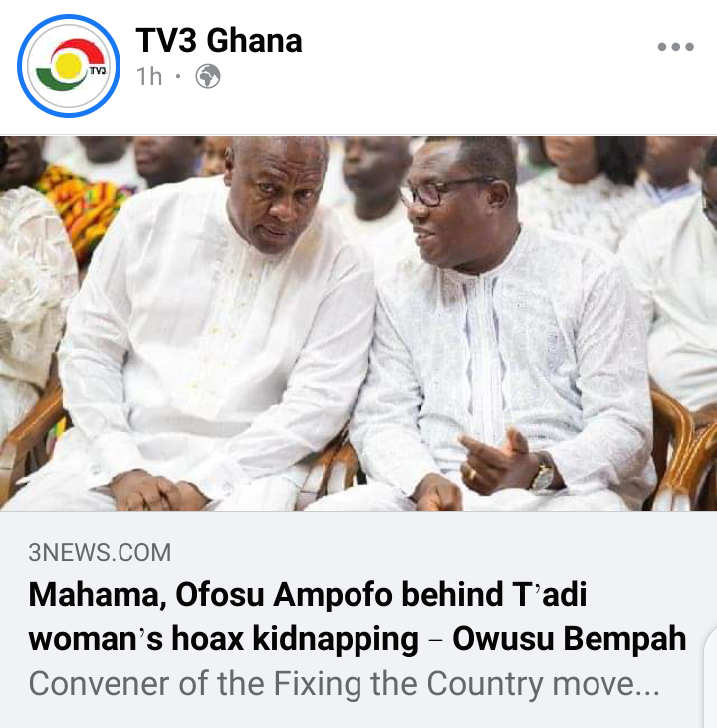Click the name "Owusu Bempah" in the headline
Viewport: 717px width, 728px height.
pyautogui.click(x=570, y=638)
